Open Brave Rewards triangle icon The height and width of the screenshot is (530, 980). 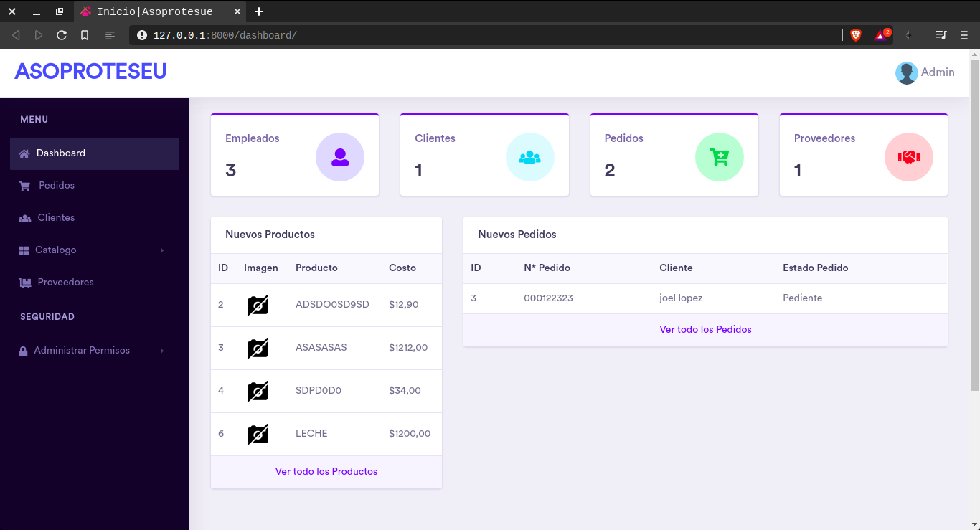[881, 34]
